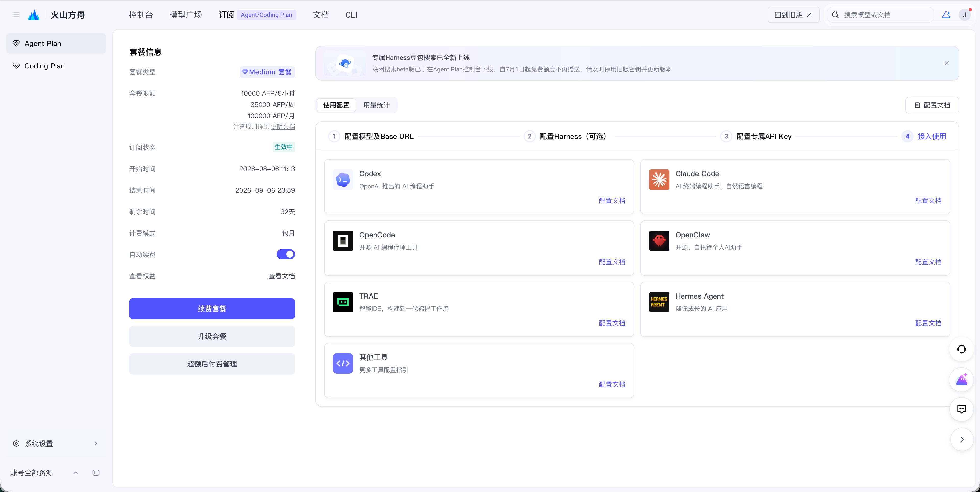The height and width of the screenshot is (492, 980).
Task: Select Coding Plan in the sidebar
Action: [56, 66]
